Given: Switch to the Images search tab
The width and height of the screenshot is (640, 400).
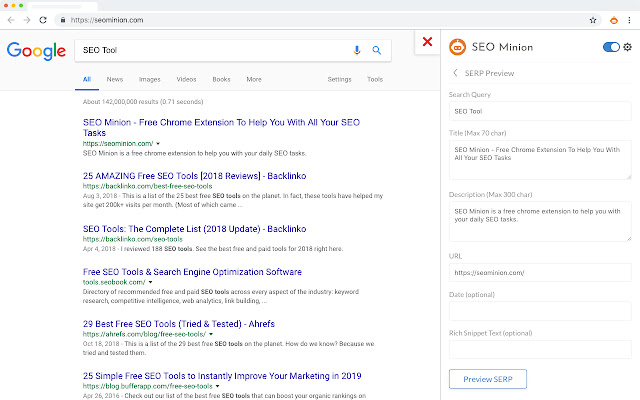Looking at the screenshot, I should (149, 79).
